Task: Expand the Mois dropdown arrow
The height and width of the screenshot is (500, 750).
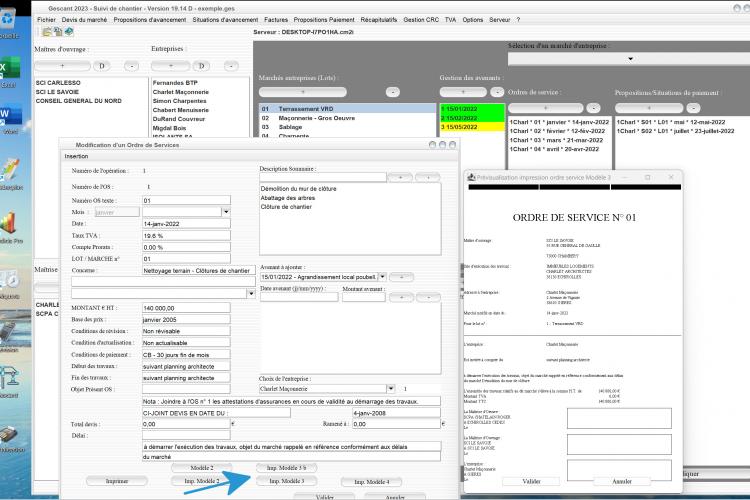Action: [226, 212]
